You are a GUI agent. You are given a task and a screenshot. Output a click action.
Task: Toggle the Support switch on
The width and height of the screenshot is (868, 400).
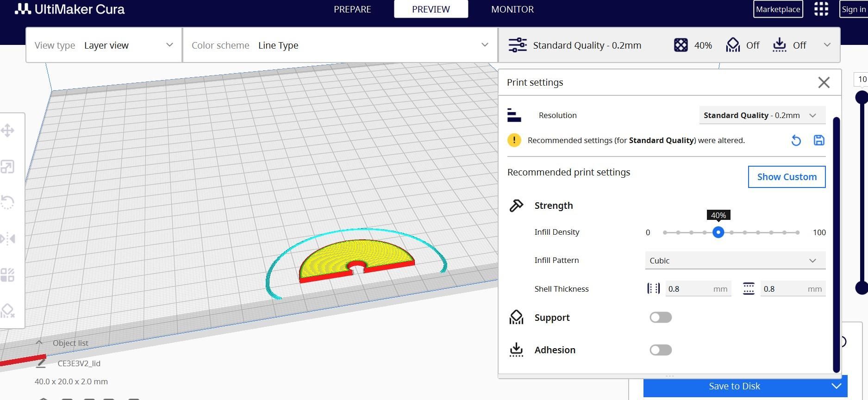pos(661,318)
